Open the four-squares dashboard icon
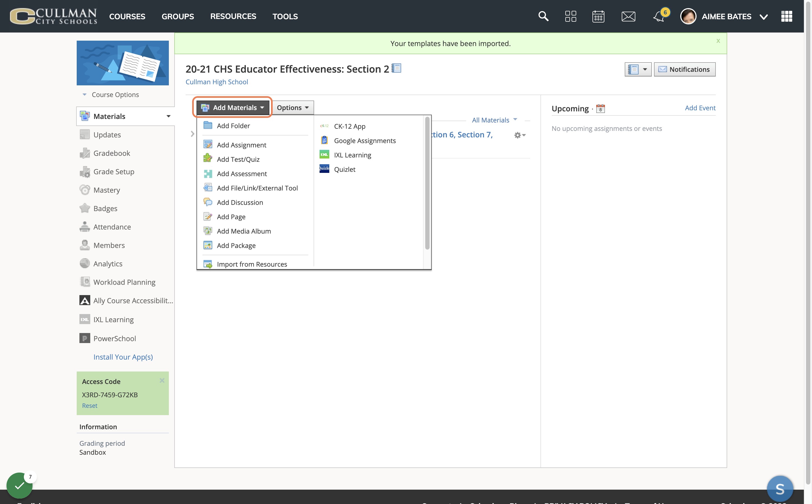Screen dimensions: 812x504 pyautogui.click(x=571, y=16)
